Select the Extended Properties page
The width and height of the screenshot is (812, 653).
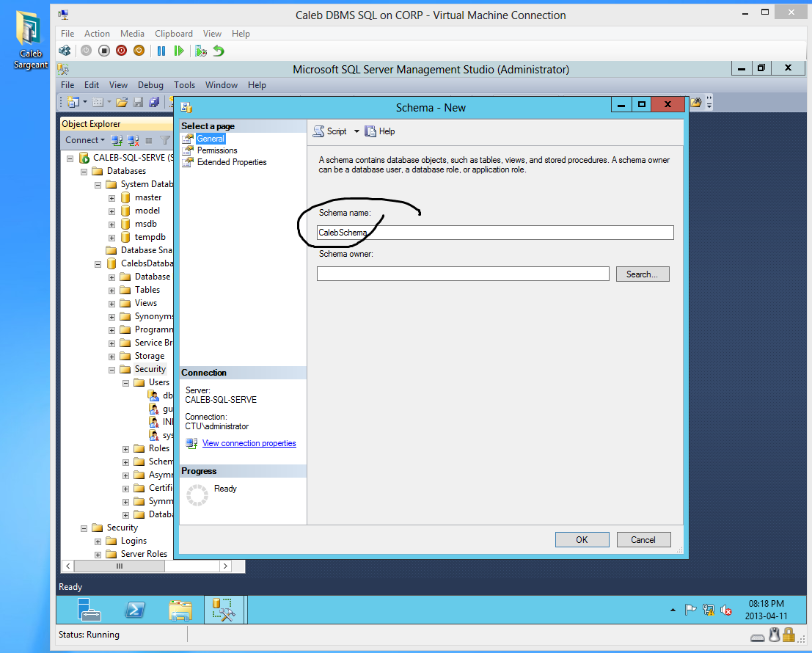tap(232, 162)
